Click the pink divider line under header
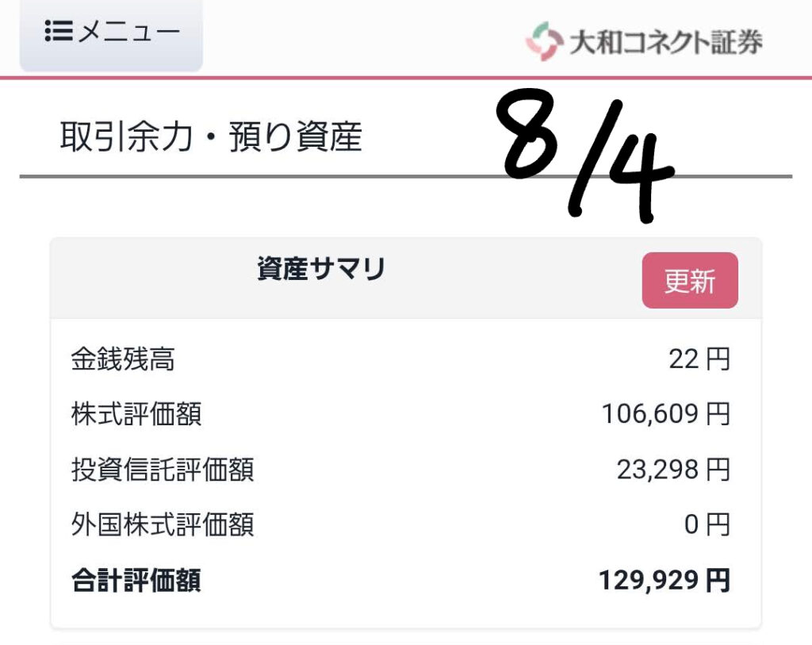The width and height of the screenshot is (812, 645). click(406, 78)
